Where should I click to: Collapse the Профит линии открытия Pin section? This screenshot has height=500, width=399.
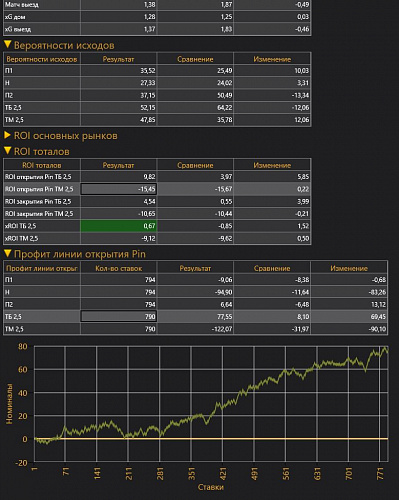[x=8, y=254]
